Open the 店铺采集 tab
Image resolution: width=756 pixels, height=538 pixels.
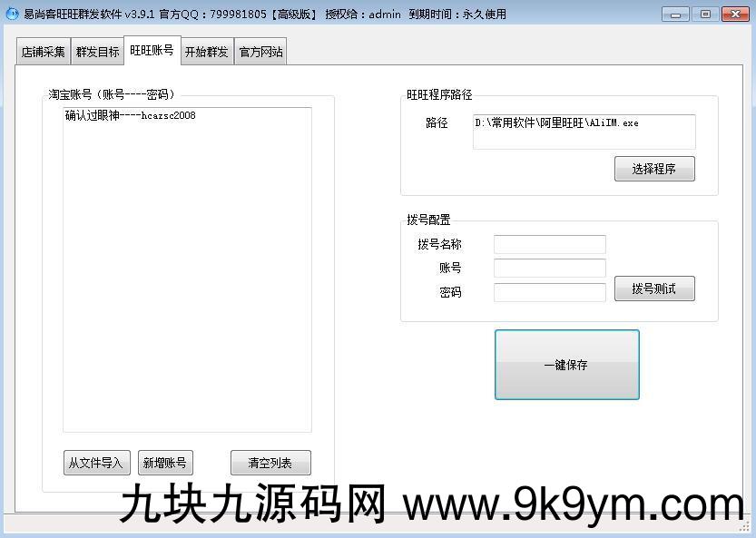click(x=43, y=52)
